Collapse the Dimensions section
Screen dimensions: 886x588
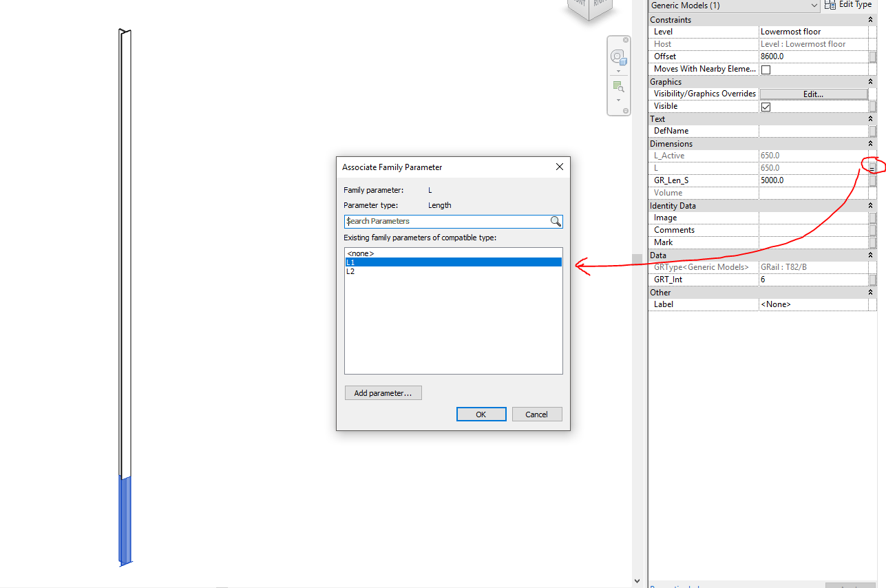click(870, 143)
